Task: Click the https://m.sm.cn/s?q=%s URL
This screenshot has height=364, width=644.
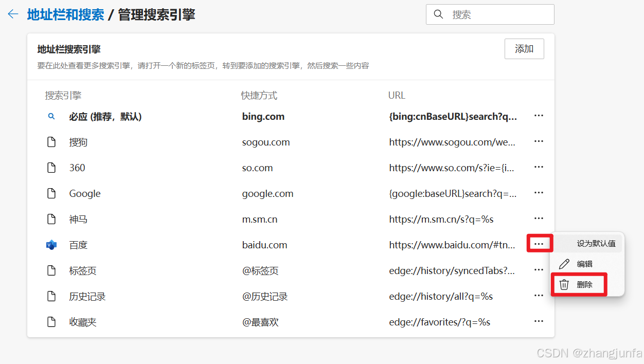Action: point(441,220)
